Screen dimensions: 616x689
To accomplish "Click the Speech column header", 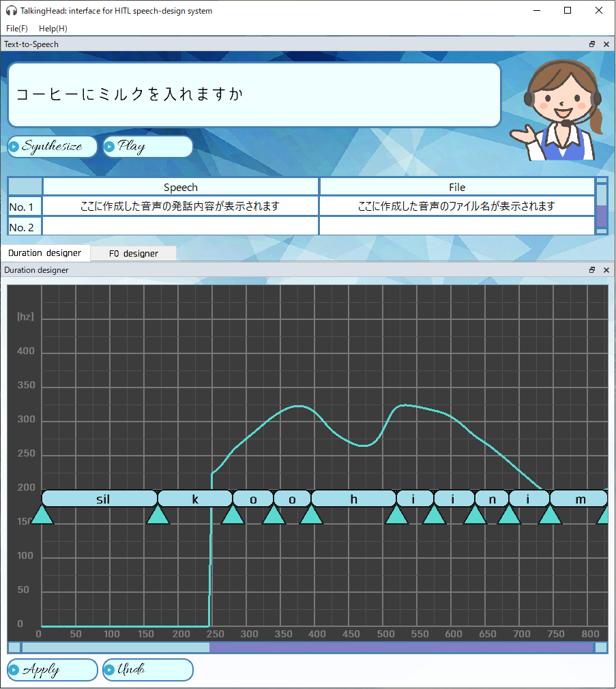I will tap(181, 187).
